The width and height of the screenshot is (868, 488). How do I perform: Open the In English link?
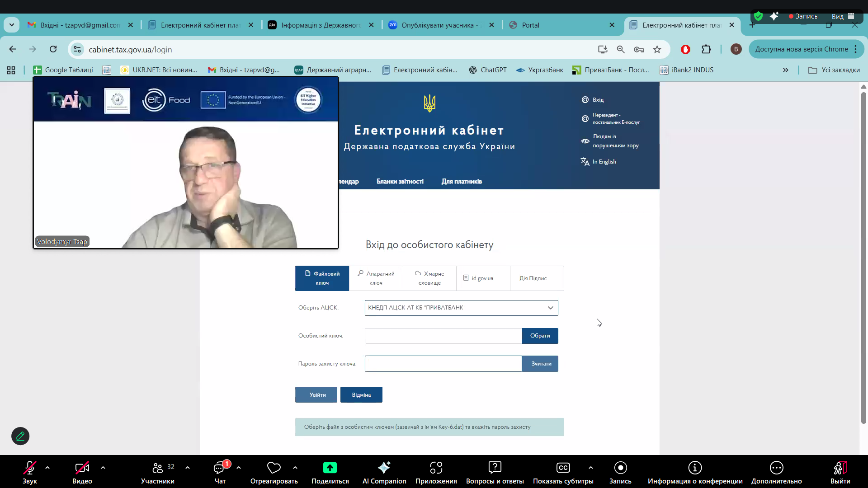click(x=604, y=161)
